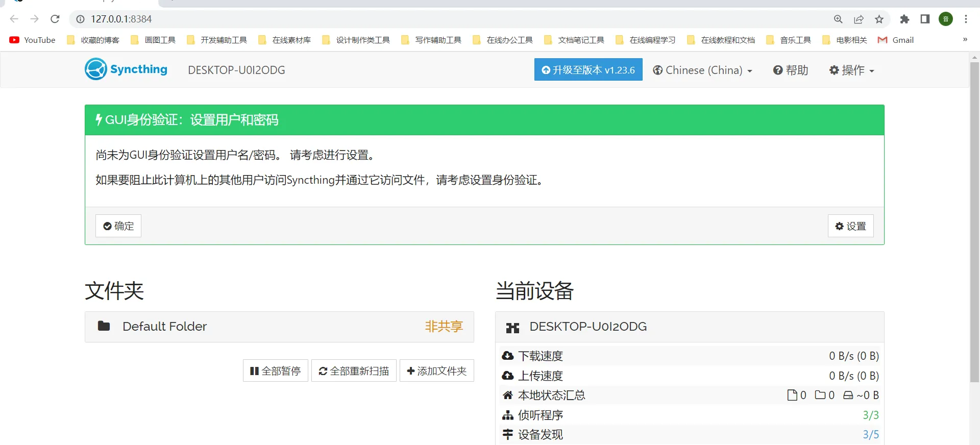Viewport: 980px width, 445px height.
Task: Click the 上传速度 upload cloud icon
Action: [x=508, y=376]
